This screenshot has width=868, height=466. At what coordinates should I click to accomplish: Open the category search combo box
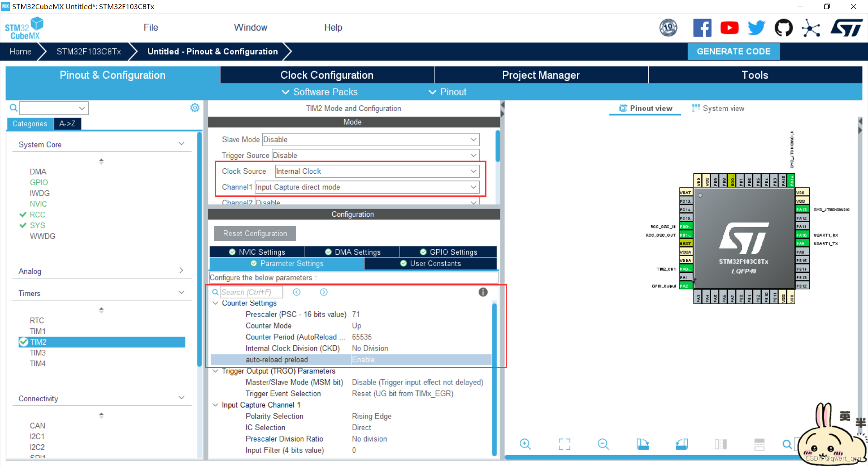click(x=54, y=108)
